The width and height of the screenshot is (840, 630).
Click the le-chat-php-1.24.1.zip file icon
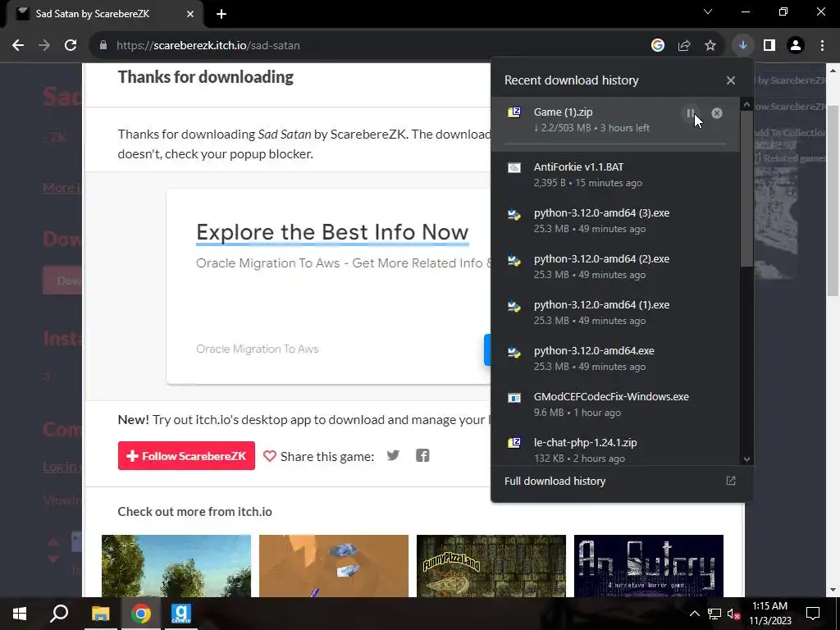(x=514, y=443)
